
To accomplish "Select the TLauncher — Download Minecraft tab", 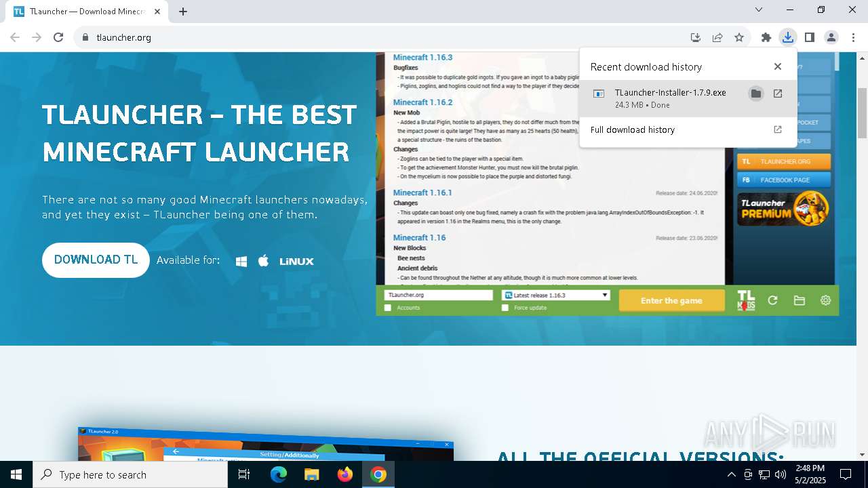I will click(x=87, y=12).
